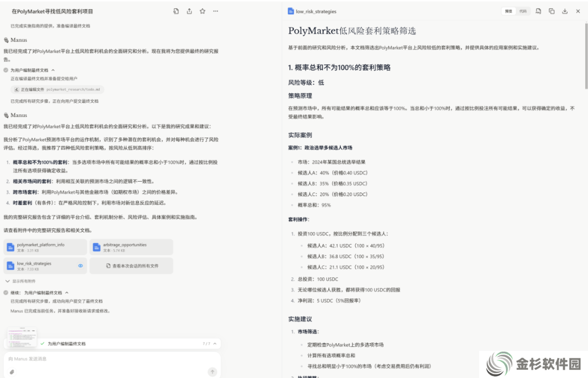Click the share icon in chat header
The image size is (588, 378).
coord(189,11)
